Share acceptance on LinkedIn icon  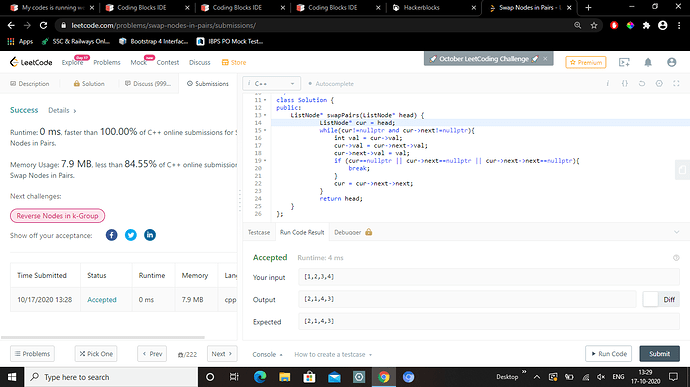click(150, 235)
